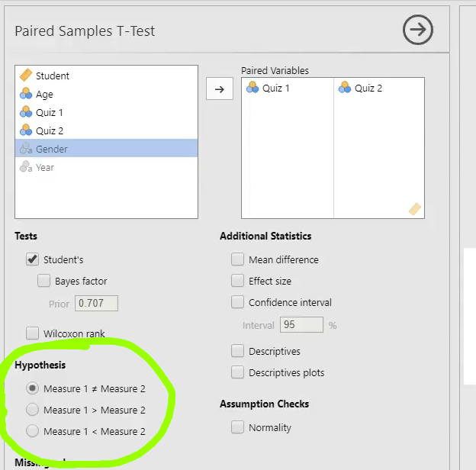Select the Student variable ruler icon
This screenshot has width=476, height=470.
(26, 76)
